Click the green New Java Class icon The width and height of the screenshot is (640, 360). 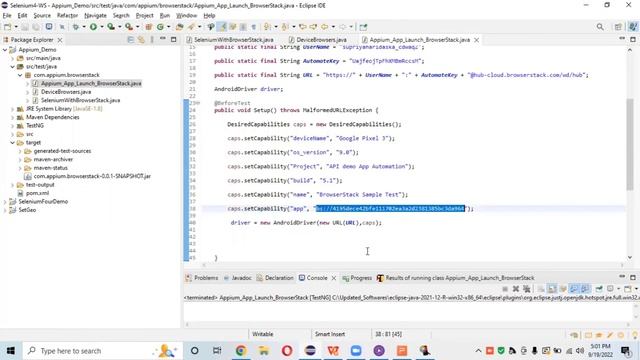(x=160, y=27)
